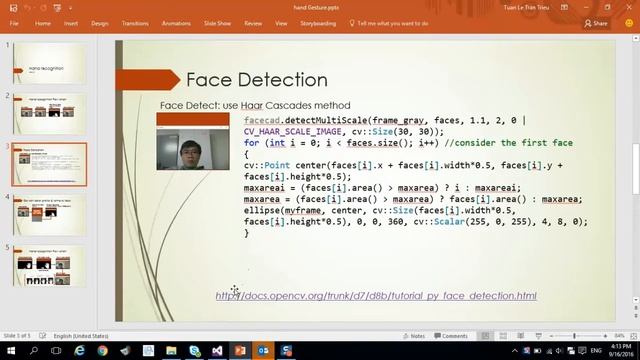Open Customize Quick Access Toolbar dropdown
The width and height of the screenshot is (640, 360).
(x=70, y=8)
